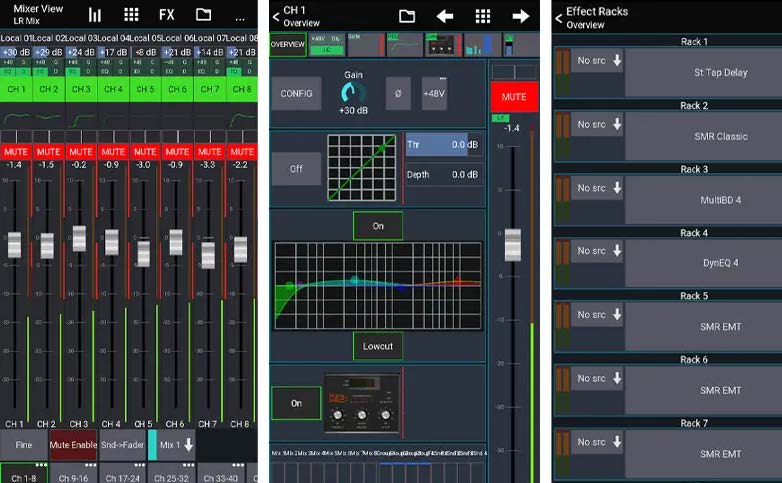
Task: Mute CH 4 in the mixer view
Action: tap(113, 152)
